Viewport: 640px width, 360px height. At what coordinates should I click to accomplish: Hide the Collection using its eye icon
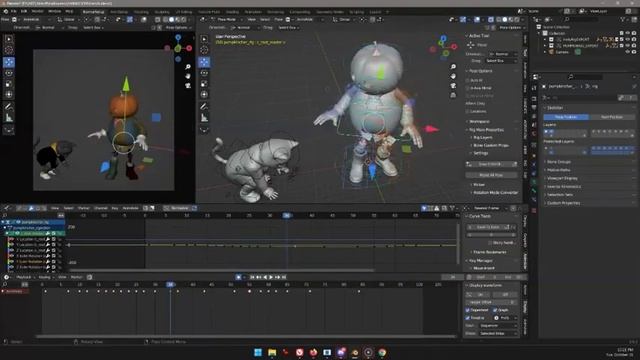point(628,33)
